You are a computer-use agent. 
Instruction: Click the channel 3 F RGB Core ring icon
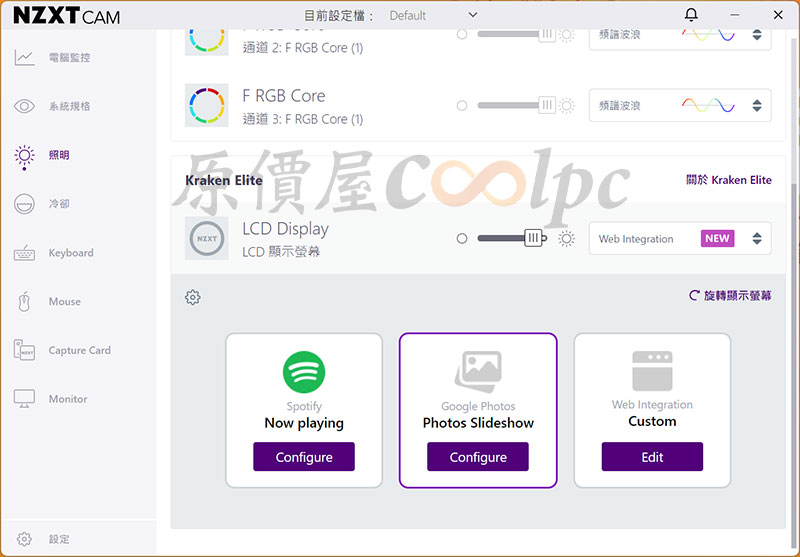coord(207,106)
